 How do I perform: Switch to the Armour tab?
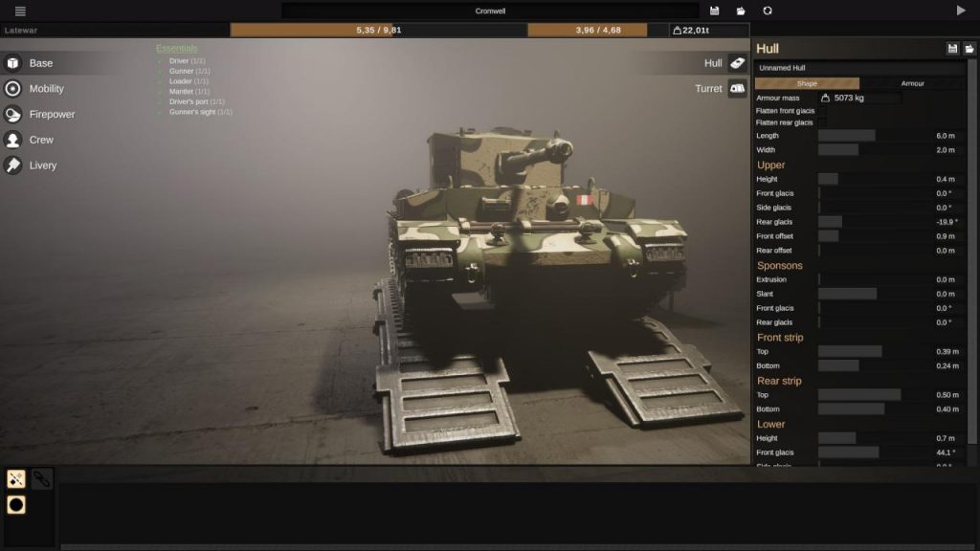click(x=910, y=83)
